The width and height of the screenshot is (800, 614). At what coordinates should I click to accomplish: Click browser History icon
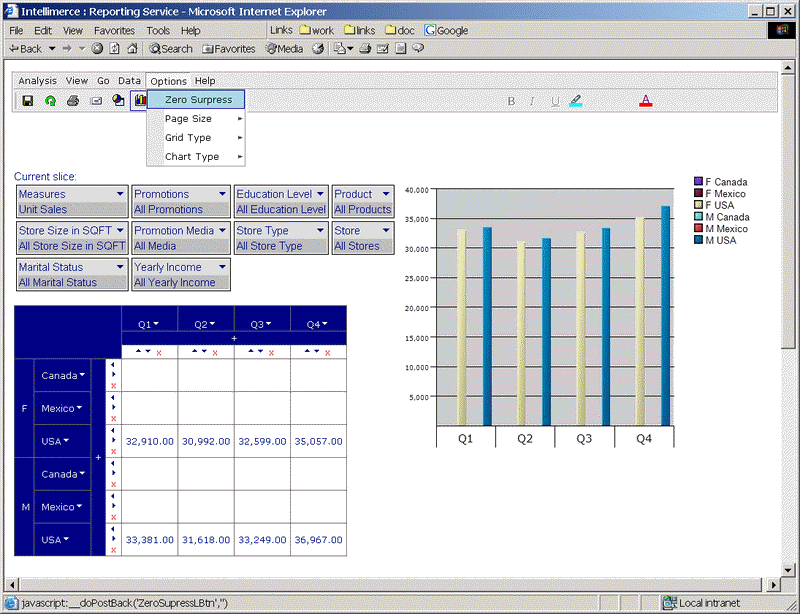(x=318, y=48)
